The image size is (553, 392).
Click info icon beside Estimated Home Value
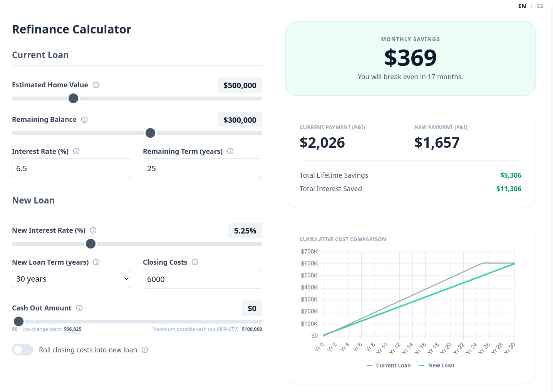(96, 85)
